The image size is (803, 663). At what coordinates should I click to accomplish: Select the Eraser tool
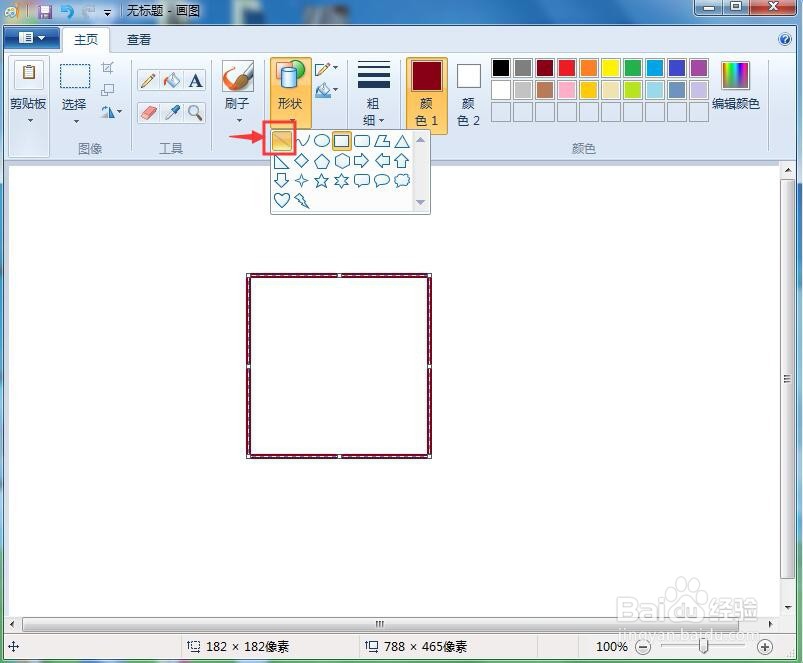[x=149, y=112]
